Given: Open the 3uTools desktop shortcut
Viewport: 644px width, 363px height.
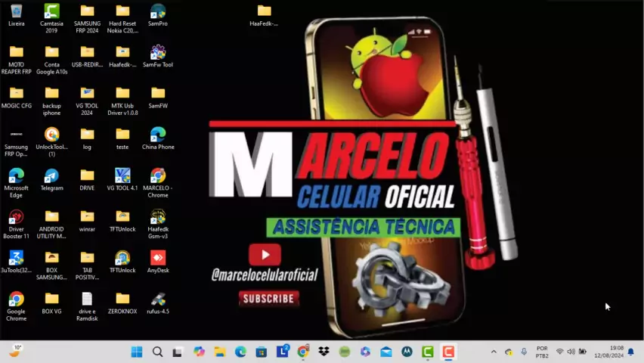Looking at the screenshot, I should (16, 258).
